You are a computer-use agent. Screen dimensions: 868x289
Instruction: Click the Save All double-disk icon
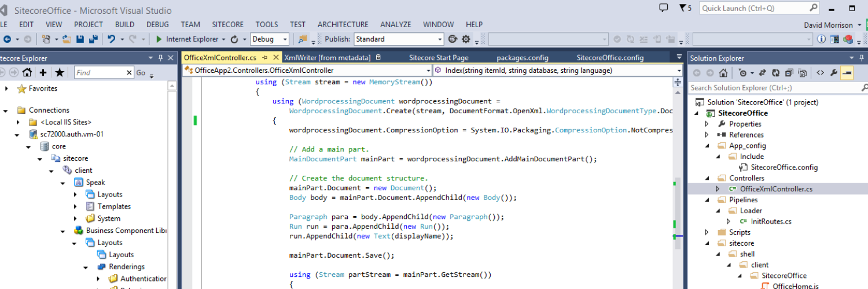pos(93,39)
